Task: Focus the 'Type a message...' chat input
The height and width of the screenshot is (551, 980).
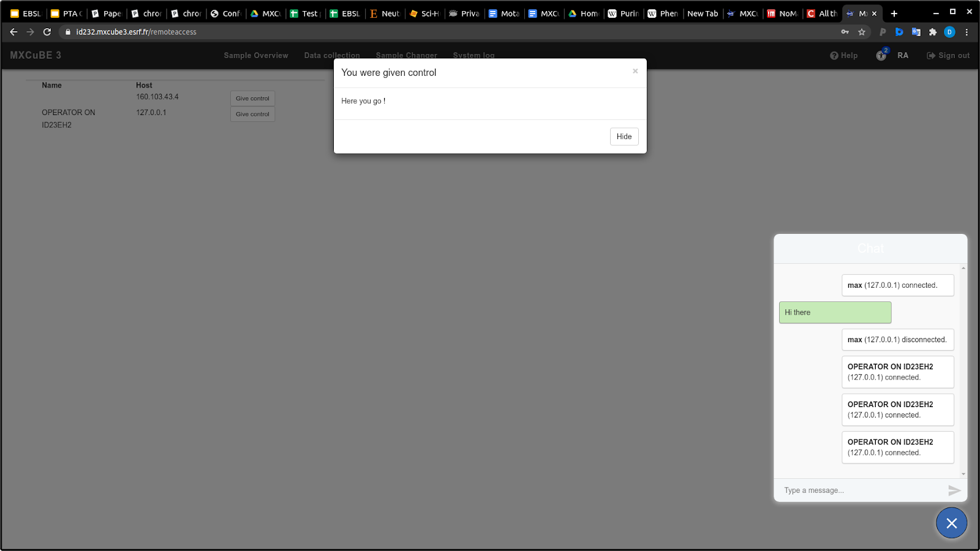Action: pos(862,490)
